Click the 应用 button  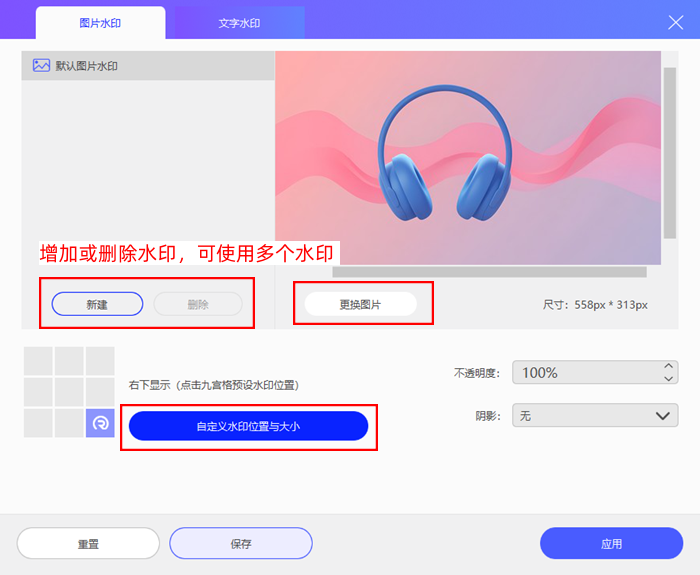click(x=611, y=543)
